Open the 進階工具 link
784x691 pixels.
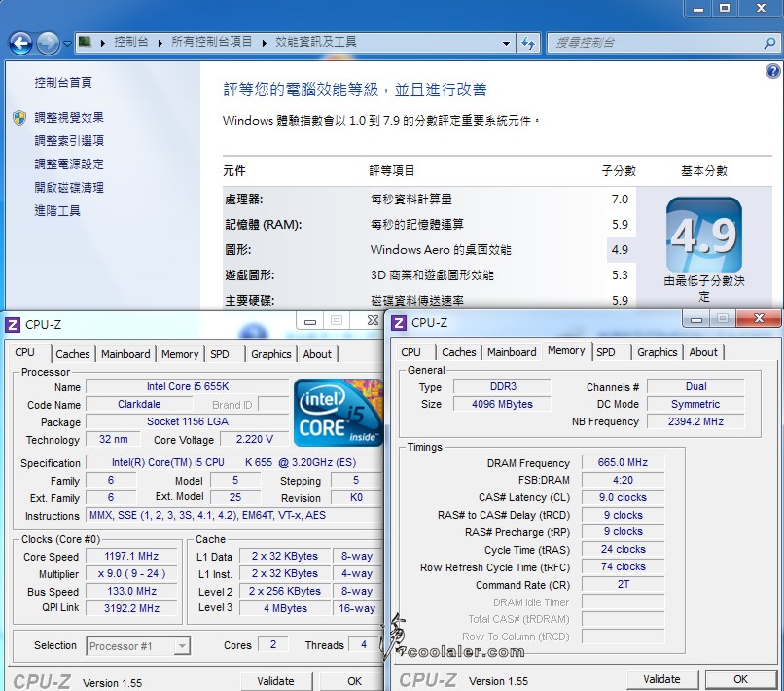57,210
